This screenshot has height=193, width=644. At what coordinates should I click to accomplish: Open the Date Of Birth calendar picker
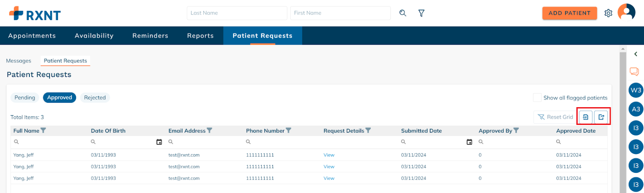(159, 142)
